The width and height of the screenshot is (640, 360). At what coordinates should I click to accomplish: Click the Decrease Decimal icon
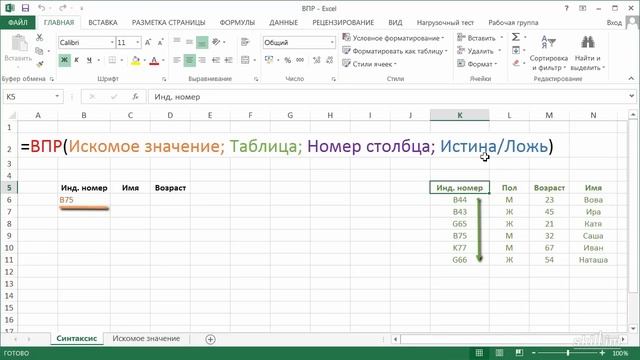coord(330,60)
